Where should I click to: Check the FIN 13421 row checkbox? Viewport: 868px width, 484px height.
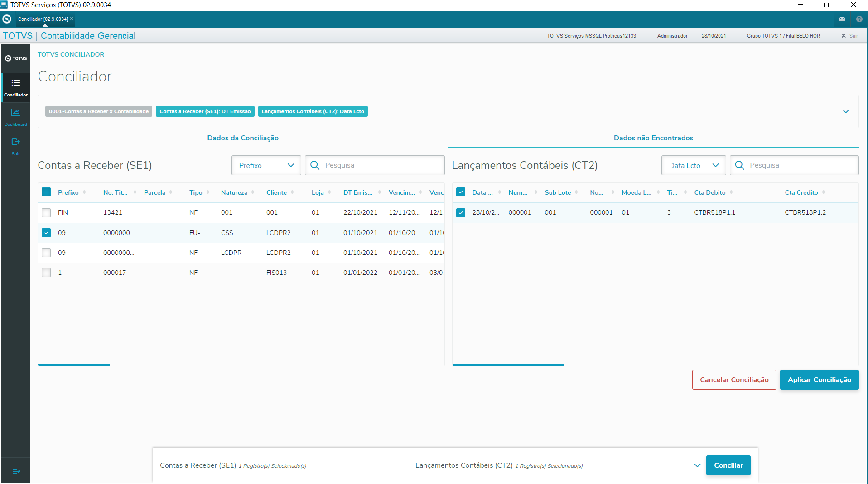pyautogui.click(x=46, y=212)
